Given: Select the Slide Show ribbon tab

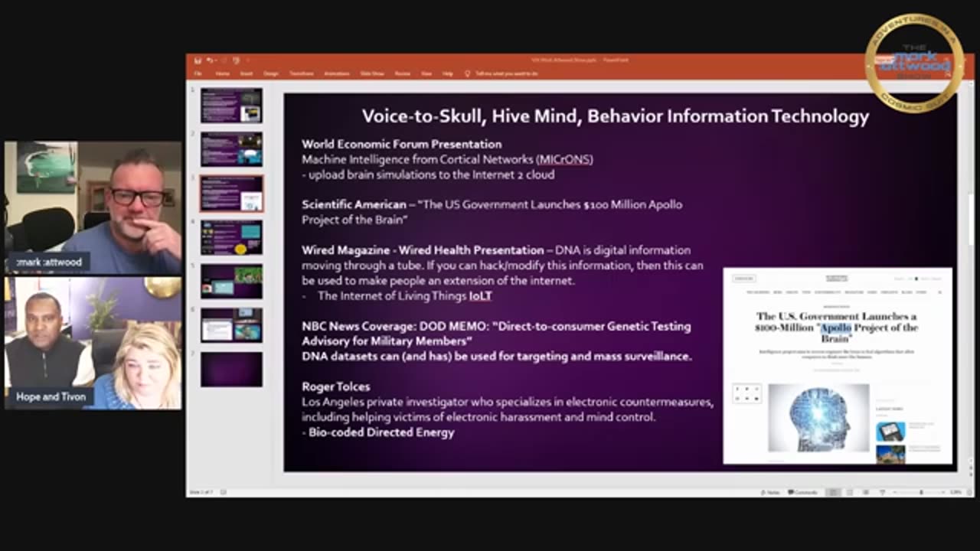Looking at the screenshot, I should 372,73.
